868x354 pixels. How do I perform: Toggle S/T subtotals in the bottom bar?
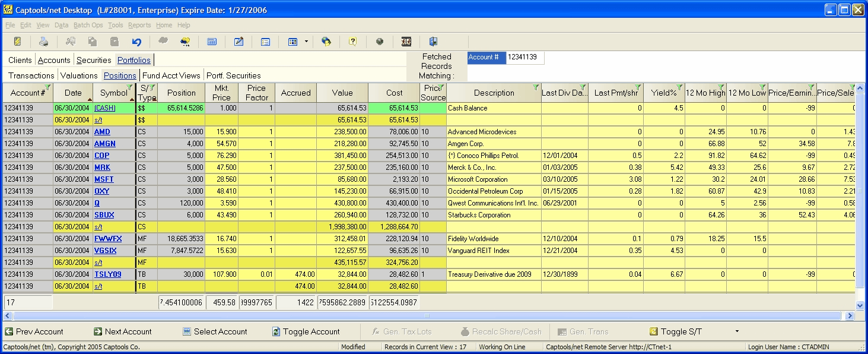675,331
